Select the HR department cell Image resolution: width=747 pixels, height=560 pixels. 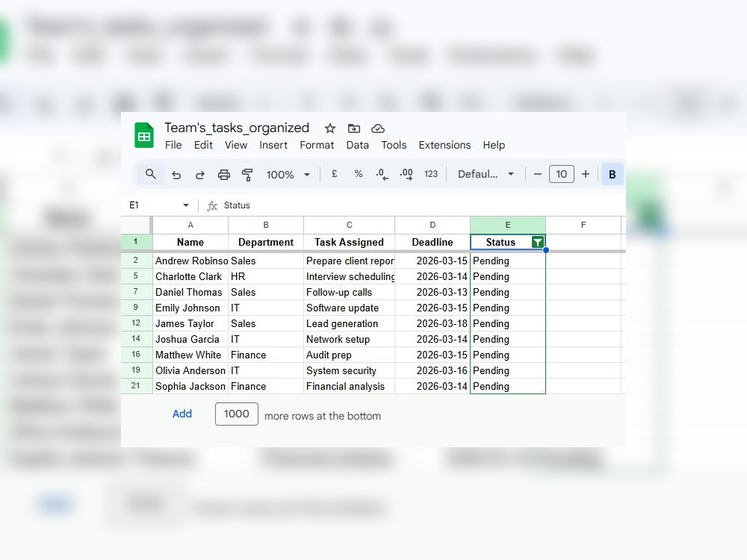(266, 276)
